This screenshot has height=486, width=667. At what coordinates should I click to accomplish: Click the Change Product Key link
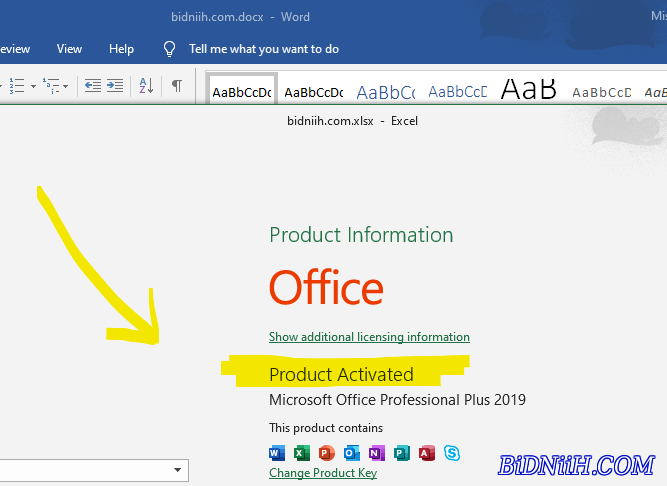pyautogui.click(x=323, y=473)
